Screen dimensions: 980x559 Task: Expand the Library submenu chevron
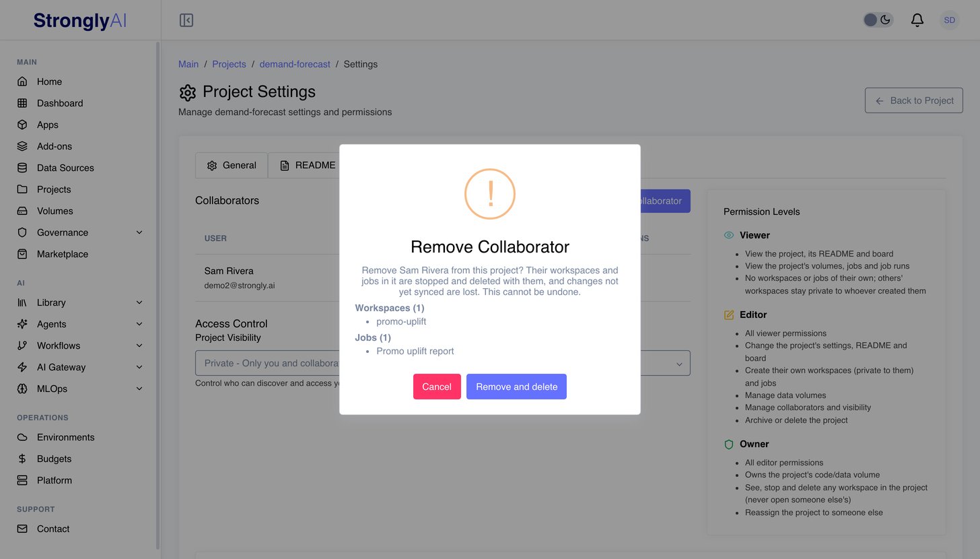click(x=139, y=302)
